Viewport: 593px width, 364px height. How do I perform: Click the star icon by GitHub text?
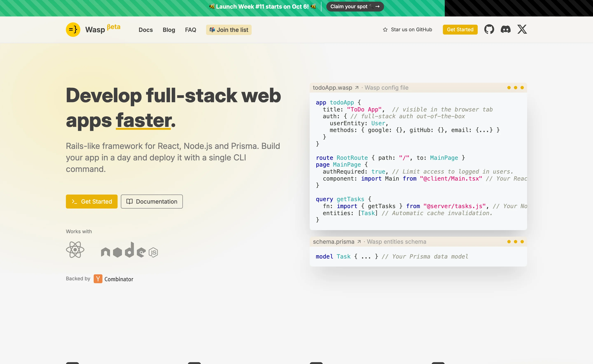point(385,30)
